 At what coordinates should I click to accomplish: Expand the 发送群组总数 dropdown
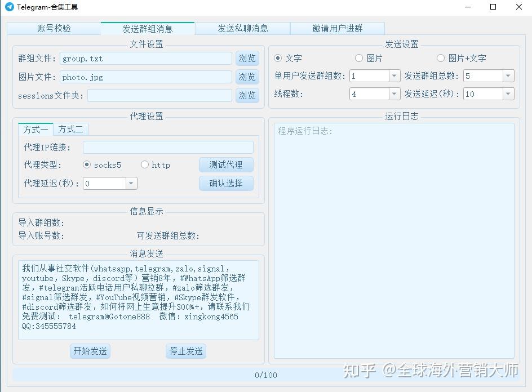click(508, 76)
